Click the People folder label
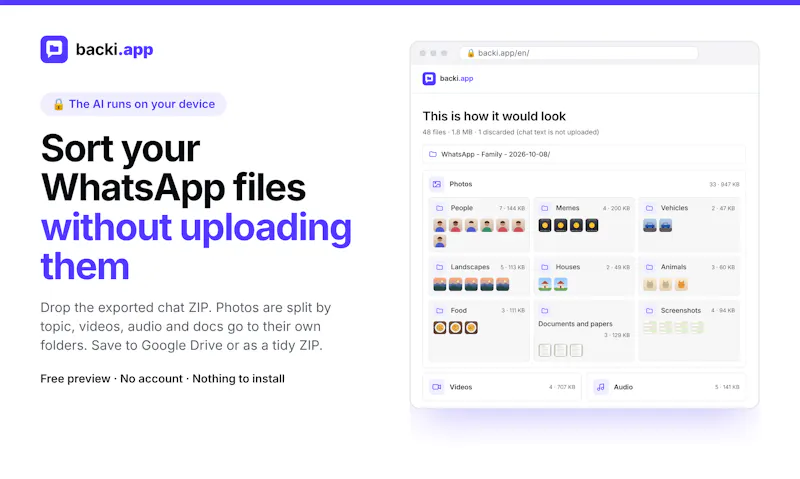This screenshot has width=800, height=479. click(462, 208)
